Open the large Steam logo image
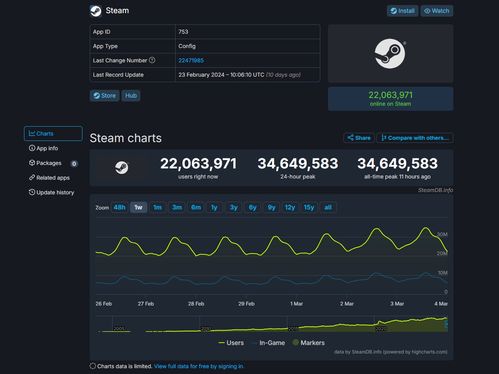The image size is (499, 374). pyautogui.click(x=390, y=53)
